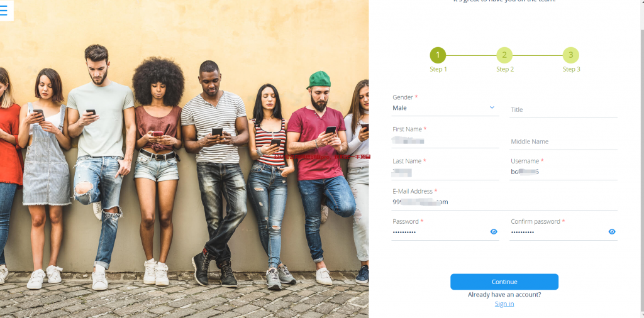Select the First Name field

pos(445,141)
